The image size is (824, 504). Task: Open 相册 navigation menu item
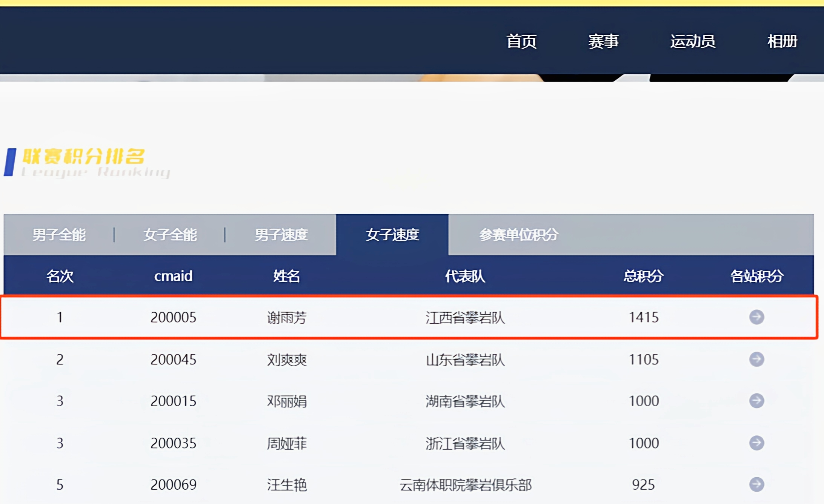(x=782, y=41)
